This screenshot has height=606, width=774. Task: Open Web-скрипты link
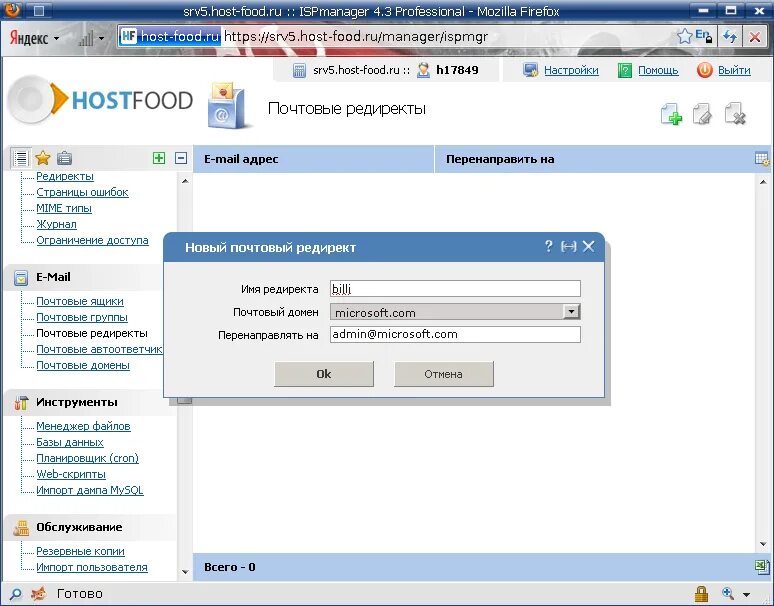tap(71, 474)
